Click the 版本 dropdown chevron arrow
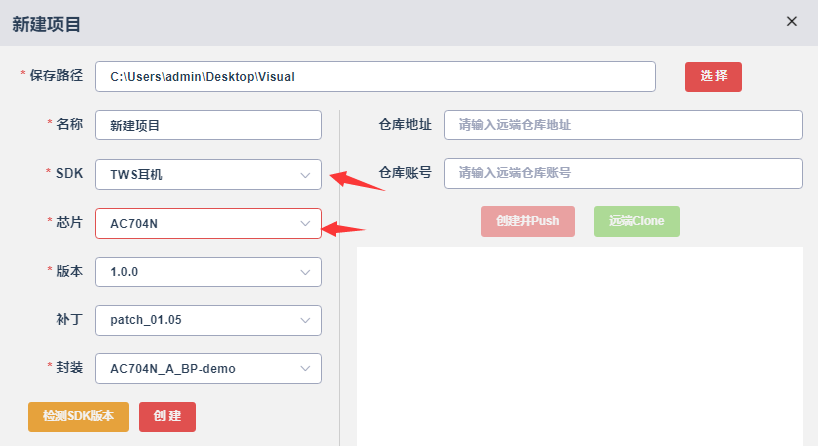818x446 pixels. pyautogui.click(x=305, y=272)
